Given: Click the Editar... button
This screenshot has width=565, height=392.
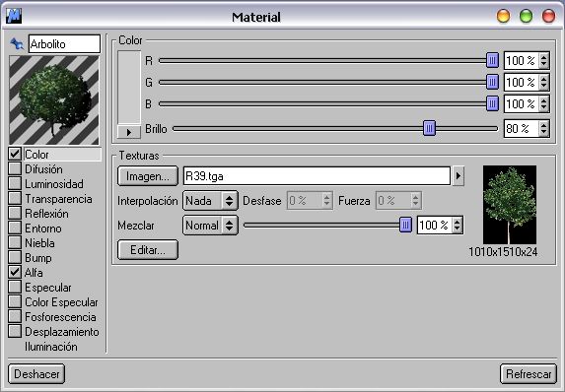Looking at the screenshot, I should (x=148, y=250).
